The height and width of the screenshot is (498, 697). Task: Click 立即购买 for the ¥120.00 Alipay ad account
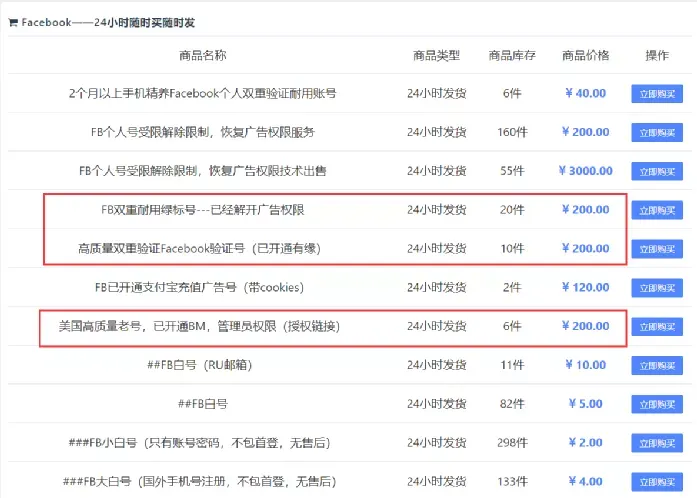pyautogui.click(x=657, y=288)
